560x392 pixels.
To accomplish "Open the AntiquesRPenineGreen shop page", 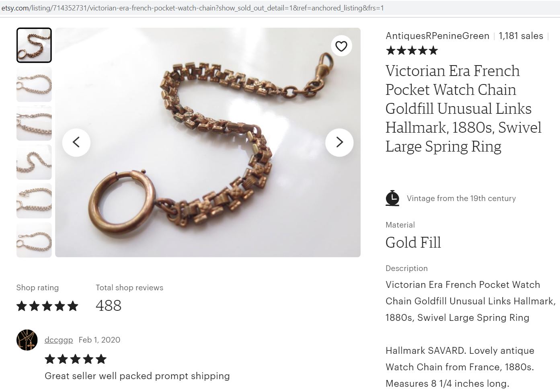I will (437, 36).
